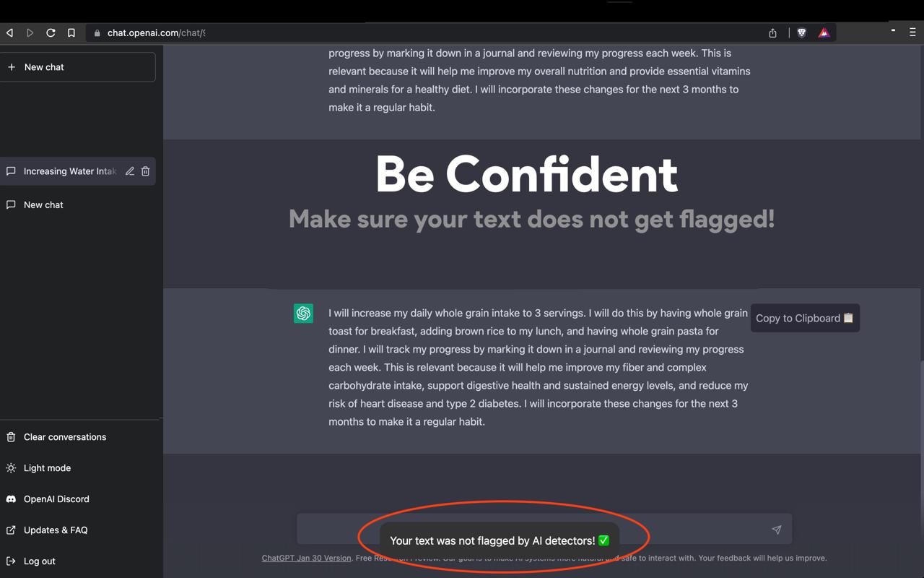Image resolution: width=924 pixels, height=578 pixels.
Task: Open the Brave Shields lion icon
Action: pos(801,33)
